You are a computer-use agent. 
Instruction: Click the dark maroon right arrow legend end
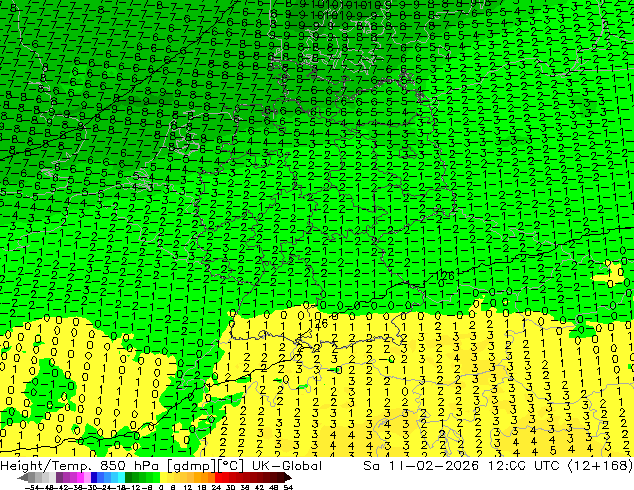[289, 477]
